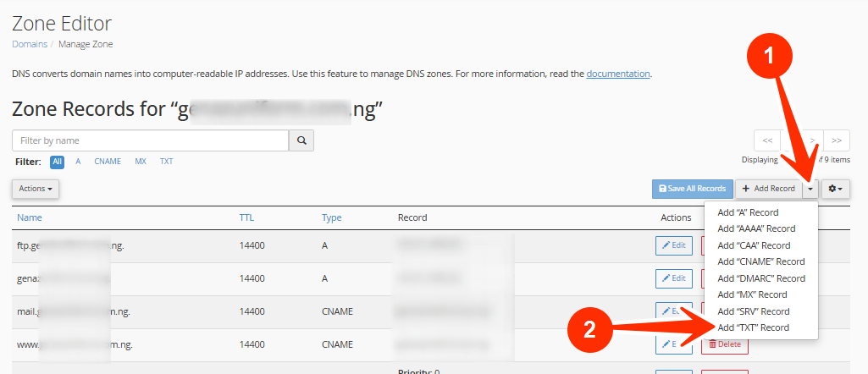Filter records by CNAME type
The width and height of the screenshot is (868, 374).
[x=108, y=162]
